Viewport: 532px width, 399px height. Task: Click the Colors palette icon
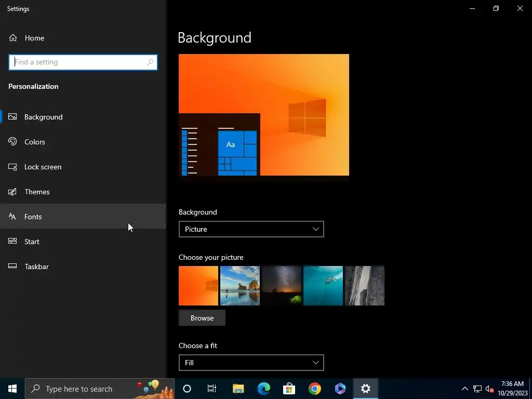(12, 141)
